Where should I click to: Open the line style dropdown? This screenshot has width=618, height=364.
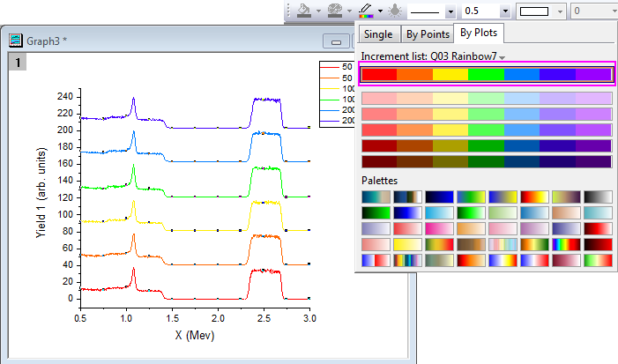click(450, 11)
